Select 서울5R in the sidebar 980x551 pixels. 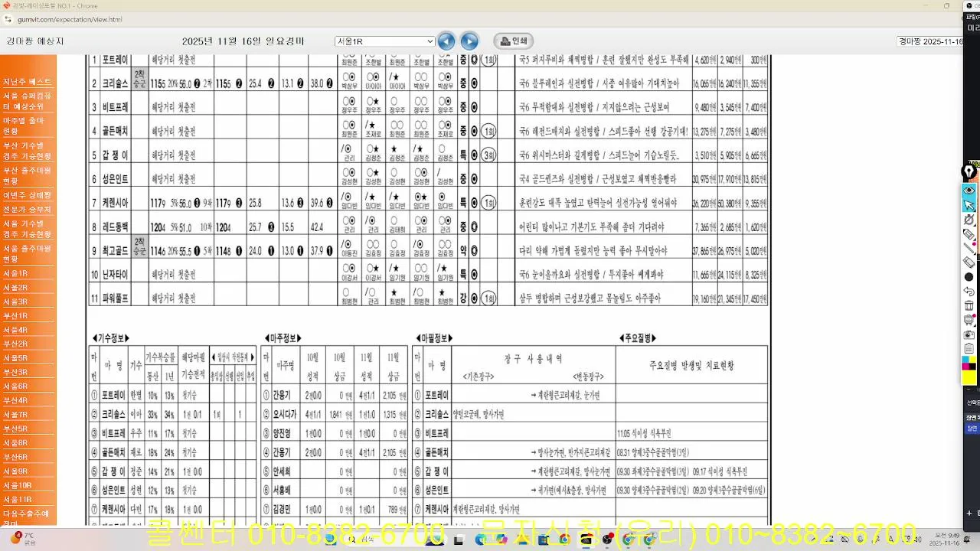pyautogui.click(x=15, y=358)
